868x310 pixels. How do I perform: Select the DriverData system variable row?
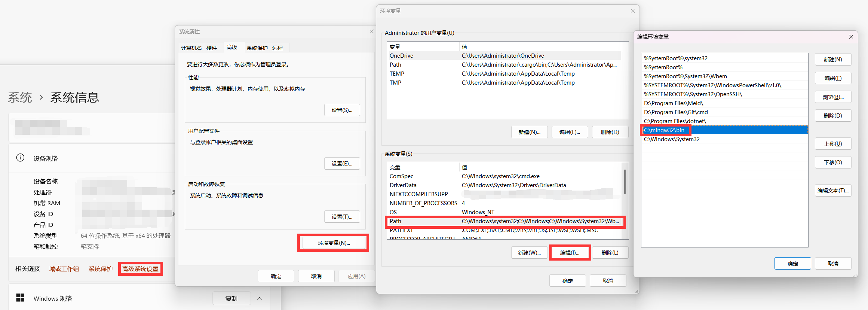(x=504, y=185)
